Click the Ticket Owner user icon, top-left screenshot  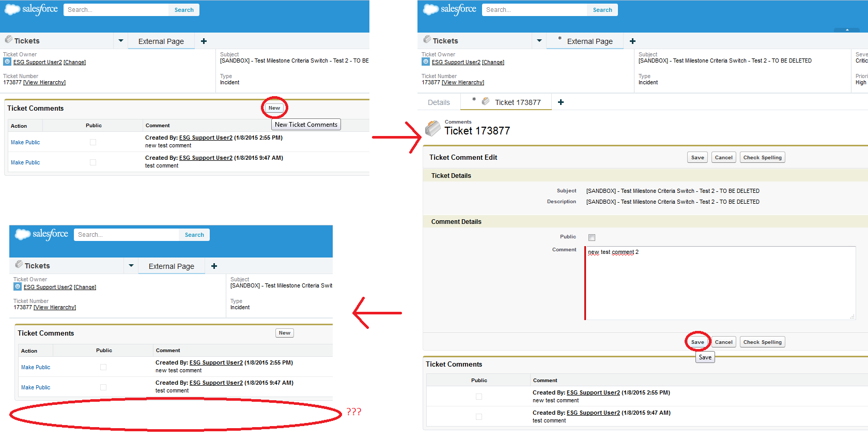pyautogui.click(x=7, y=62)
